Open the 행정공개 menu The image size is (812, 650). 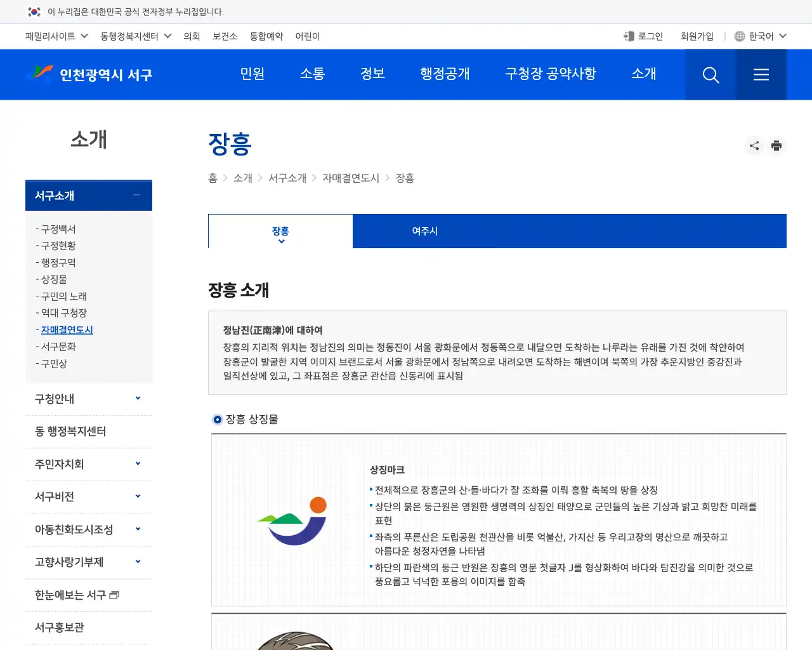pos(445,74)
